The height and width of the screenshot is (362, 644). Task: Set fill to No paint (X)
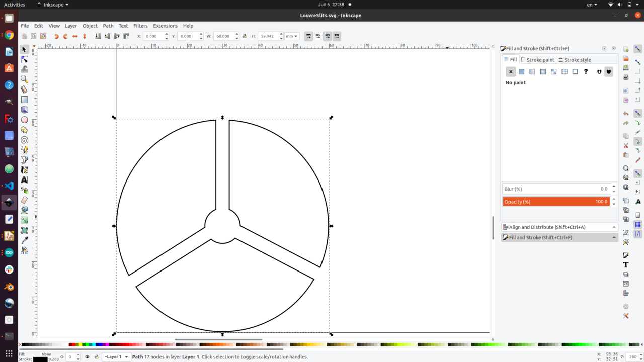(x=511, y=72)
